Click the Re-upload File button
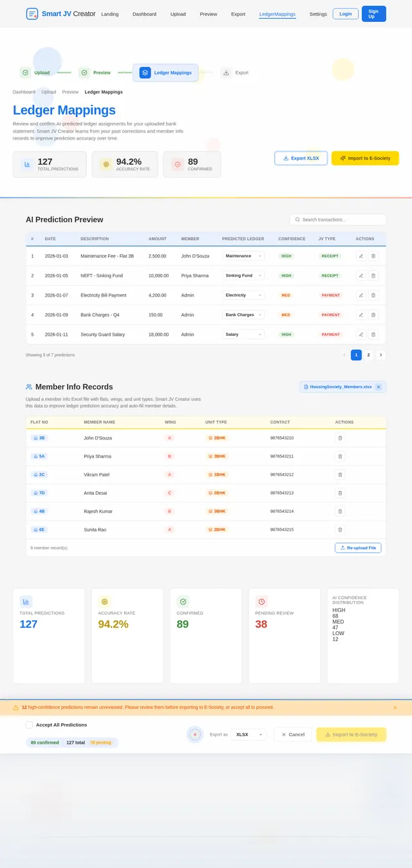 358,548
